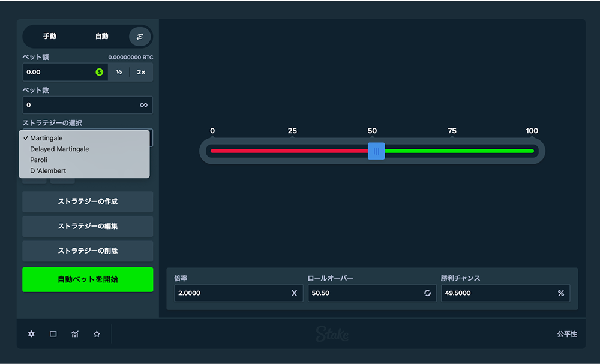Toggle roll over/under with refresh icon
600x364 pixels.
427,293
